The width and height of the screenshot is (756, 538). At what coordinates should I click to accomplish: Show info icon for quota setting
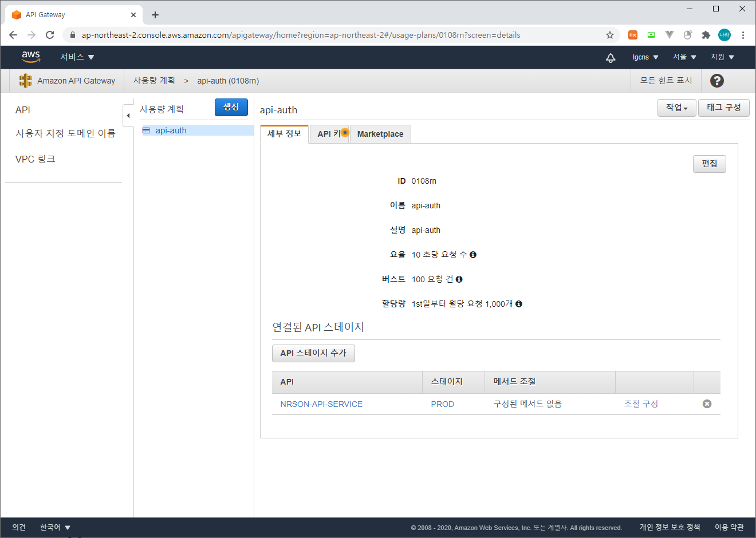point(519,304)
